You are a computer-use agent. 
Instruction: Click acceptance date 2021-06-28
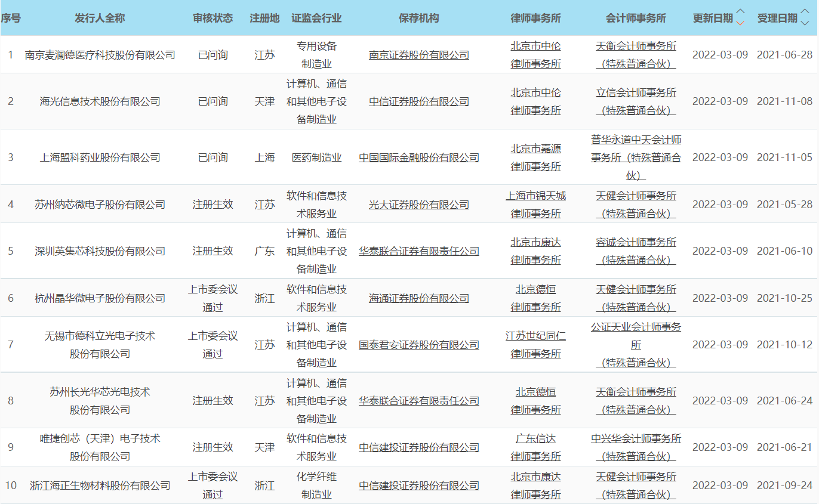784,55
